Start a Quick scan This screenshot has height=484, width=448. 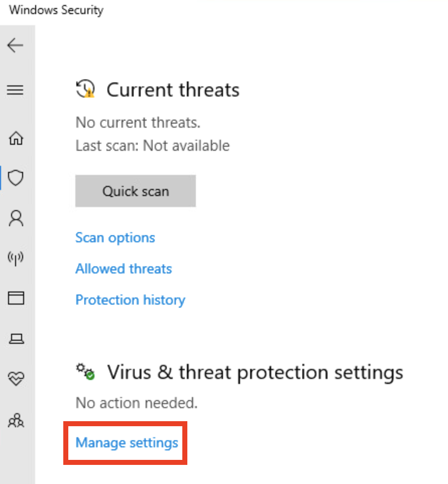click(135, 191)
